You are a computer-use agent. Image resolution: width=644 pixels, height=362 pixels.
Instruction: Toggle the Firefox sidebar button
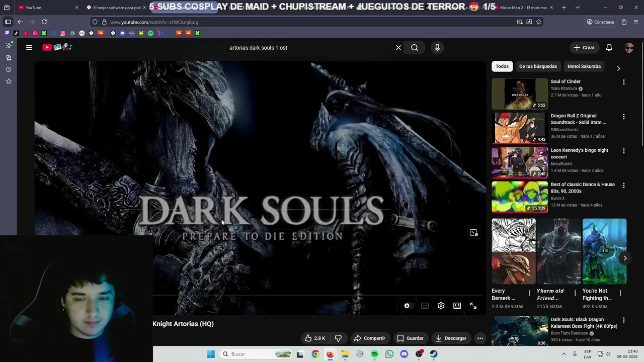(x=8, y=22)
